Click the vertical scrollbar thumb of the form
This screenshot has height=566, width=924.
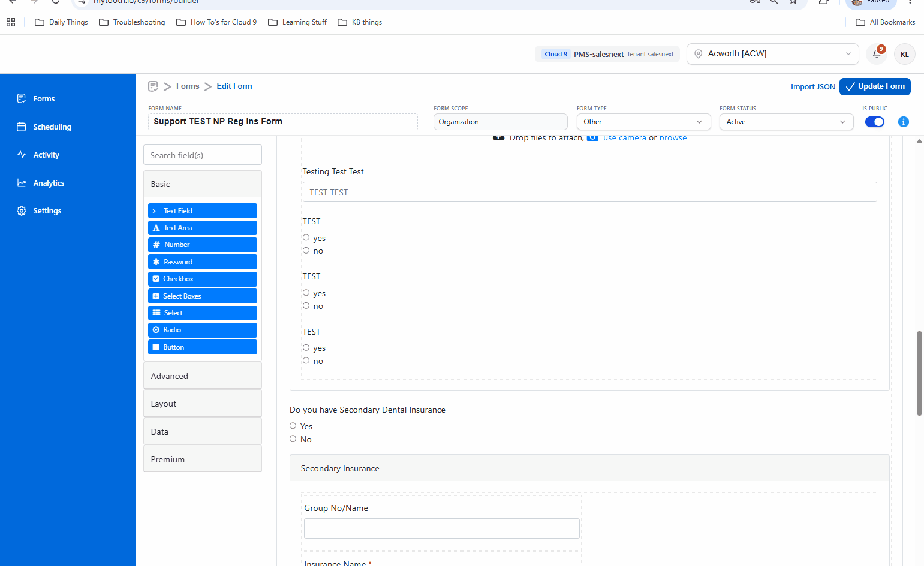(919, 373)
